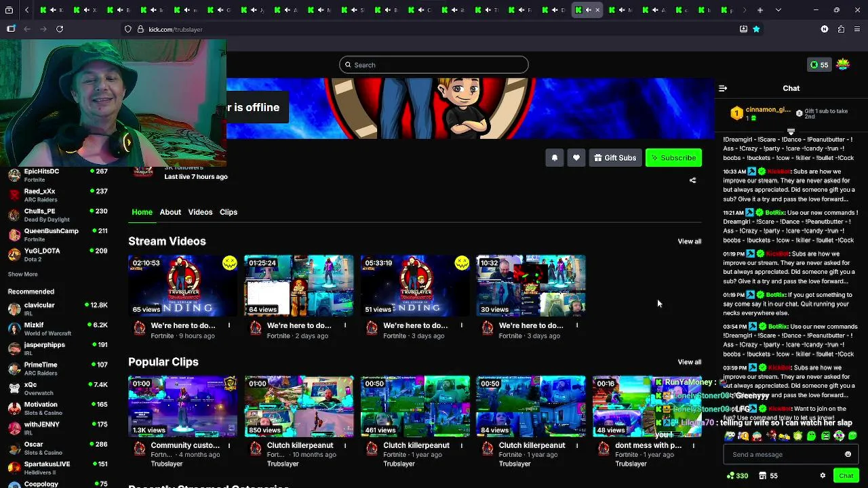Click the Subscribe button
The width and height of the screenshot is (868, 488).
click(x=673, y=158)
